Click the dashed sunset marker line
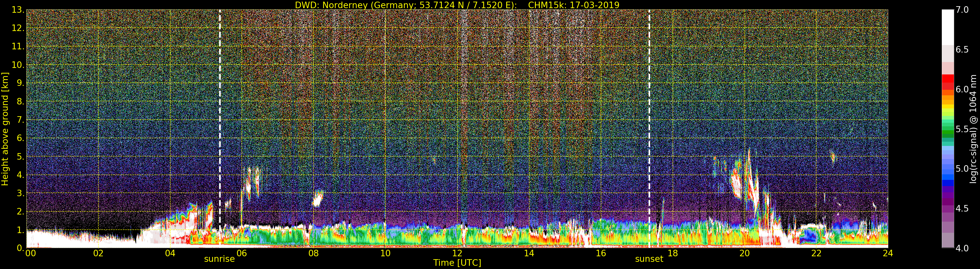 point(649,129)
